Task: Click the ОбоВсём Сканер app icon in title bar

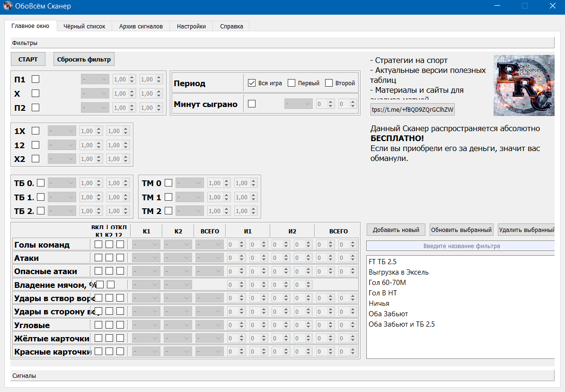Action: coord(8,7)
